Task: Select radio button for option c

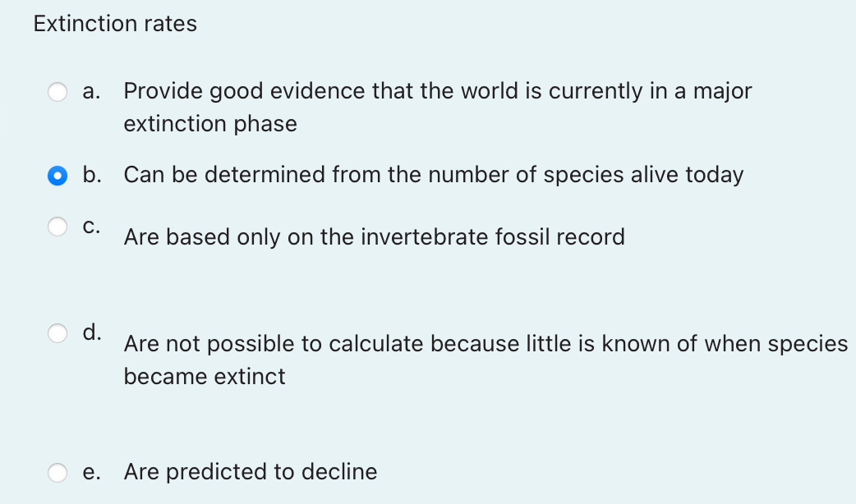Action: (x=58, y=227)
